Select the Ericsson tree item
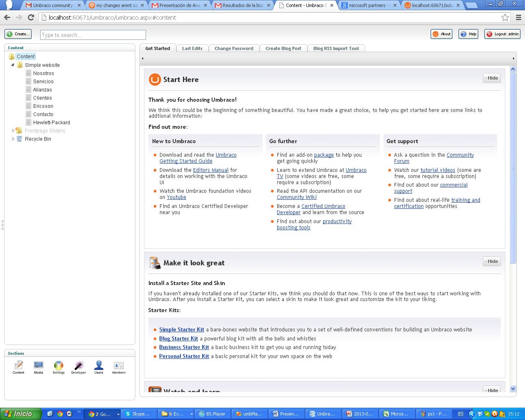 click(43, 106)
